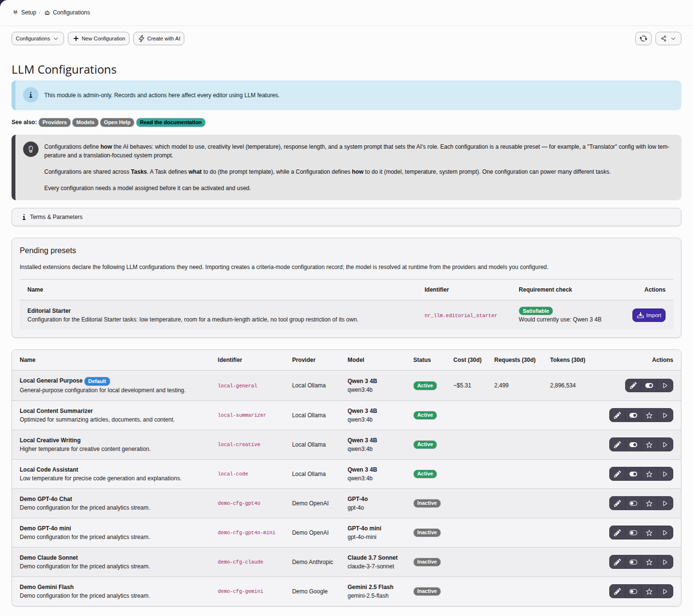Screen dimensions: 693x616
Task: Click the lightbulb tip icon
Action: click(x=31, y=149)
